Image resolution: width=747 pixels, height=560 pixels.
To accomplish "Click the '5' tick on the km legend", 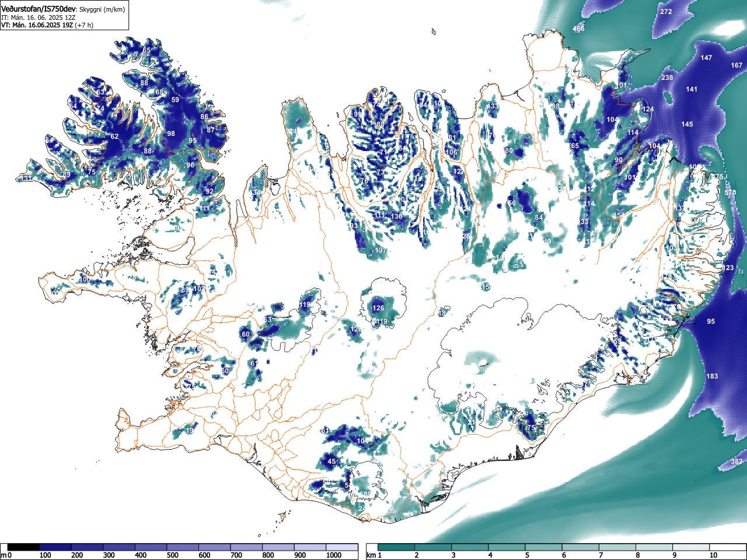I will pos(527,555).
